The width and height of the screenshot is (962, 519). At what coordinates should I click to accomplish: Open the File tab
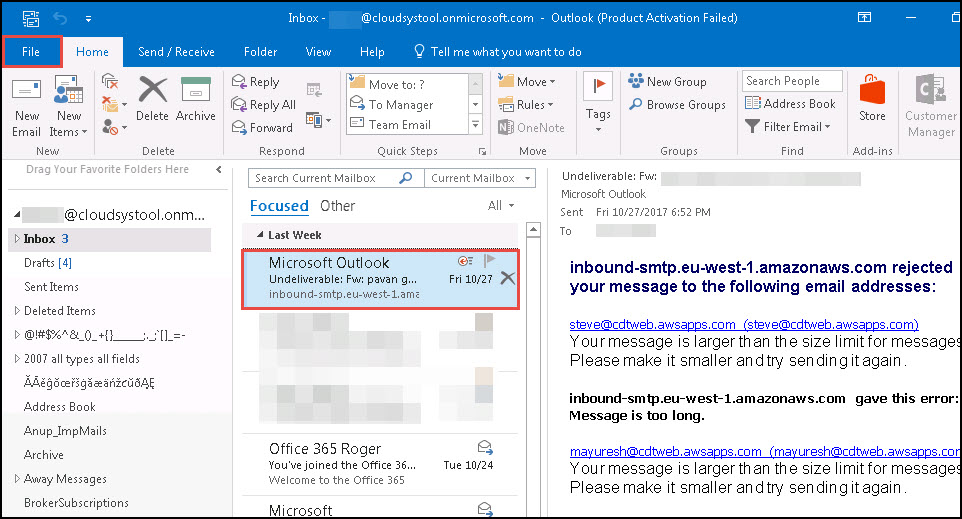click(31, 52)
